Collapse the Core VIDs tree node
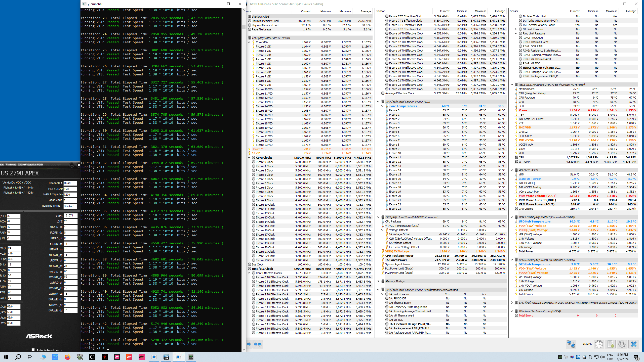The image size is (644, 362). point(249,42)
